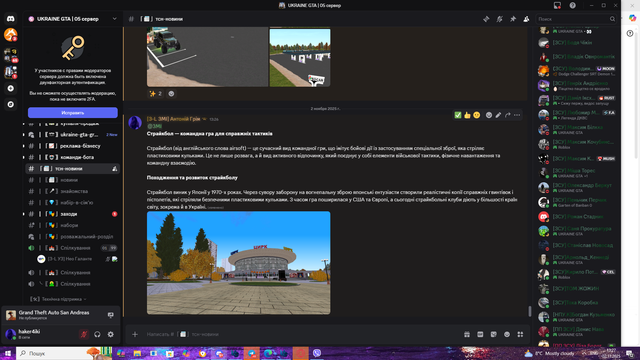Viewport: 640px width, 360px height.
Task: Open the circus building image attachment
Action: point(239,263)
